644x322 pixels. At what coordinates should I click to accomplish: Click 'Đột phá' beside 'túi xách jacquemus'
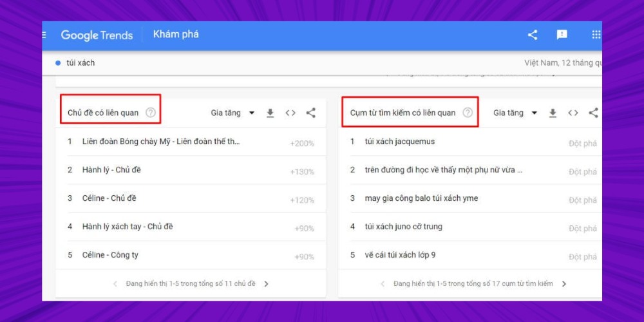583,144
